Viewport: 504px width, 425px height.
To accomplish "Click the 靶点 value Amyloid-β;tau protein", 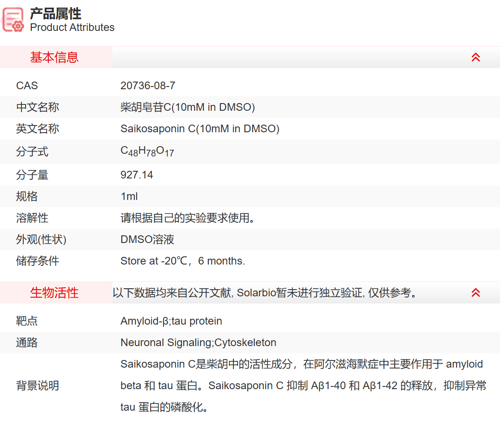I will (x=171, y=321).
